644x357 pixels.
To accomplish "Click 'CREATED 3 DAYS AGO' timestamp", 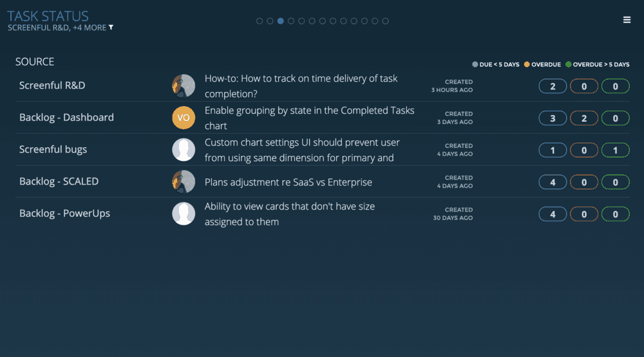I will pyautogui.click(x=455, y=118).
